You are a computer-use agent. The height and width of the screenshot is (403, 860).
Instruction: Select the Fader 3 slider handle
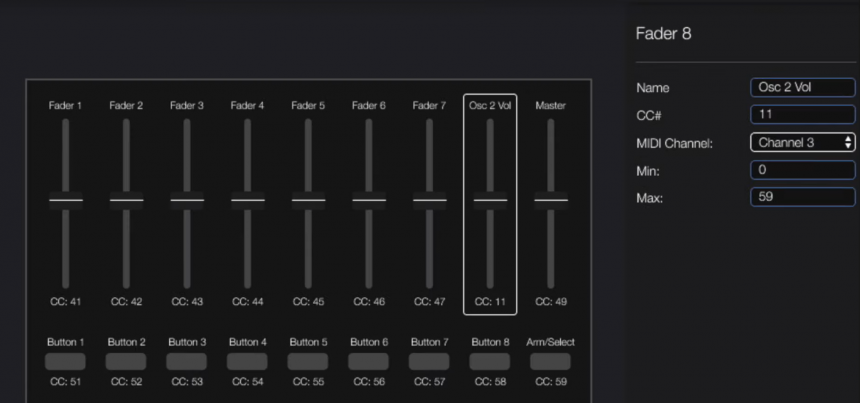(187, 200)
